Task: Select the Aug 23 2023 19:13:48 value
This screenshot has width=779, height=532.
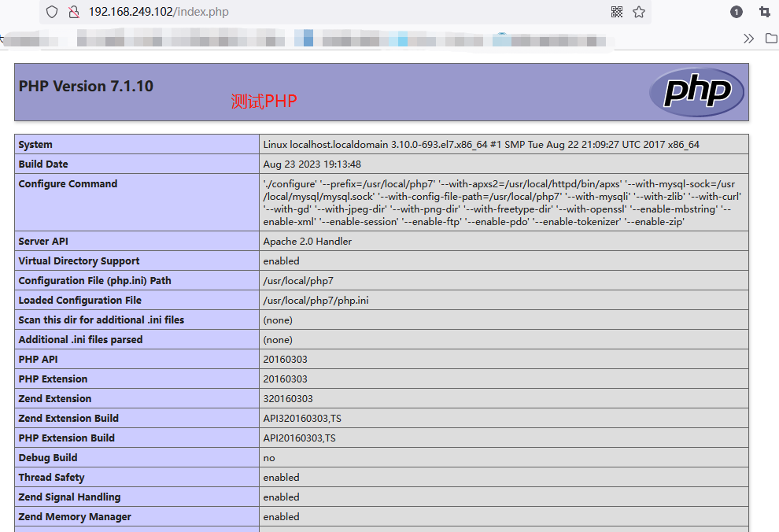Action: pyautogui.click(x=312, y=164)
